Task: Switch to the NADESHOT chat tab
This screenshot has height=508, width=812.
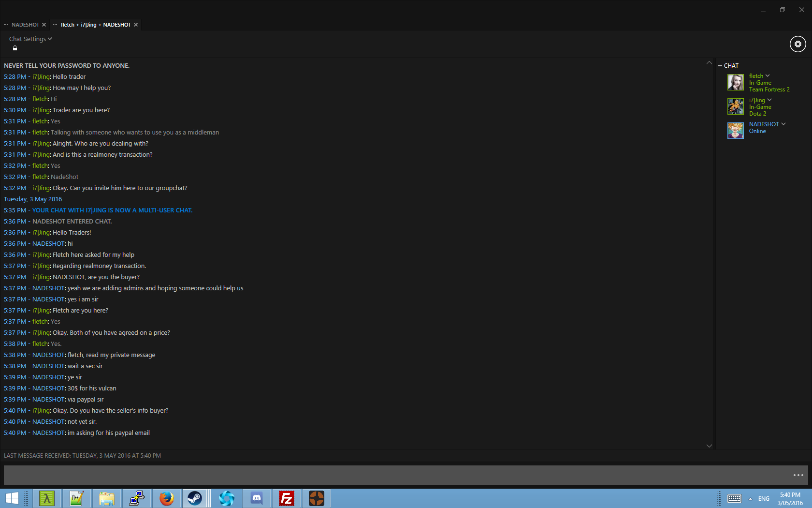Action: (x=25, y=25)
